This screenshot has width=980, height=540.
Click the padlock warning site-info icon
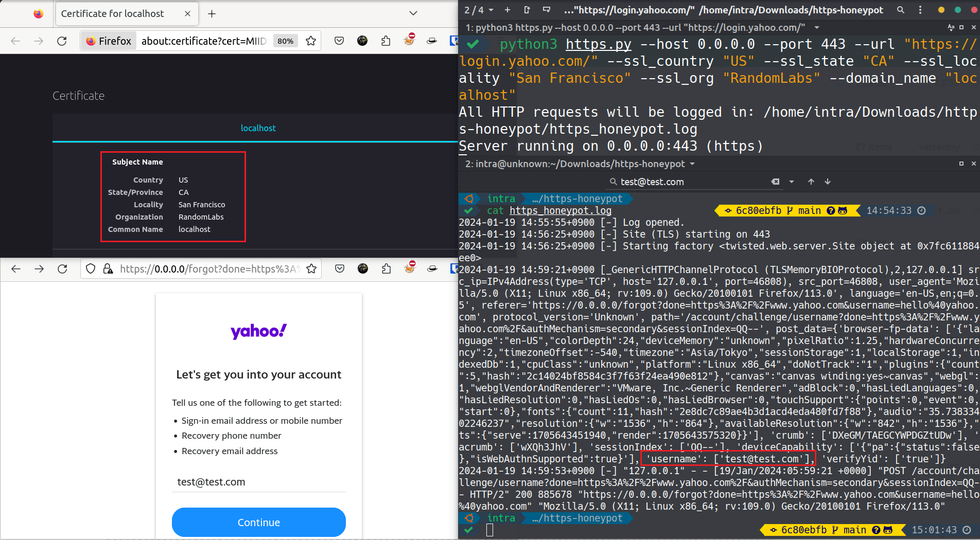tap(108, 269)
